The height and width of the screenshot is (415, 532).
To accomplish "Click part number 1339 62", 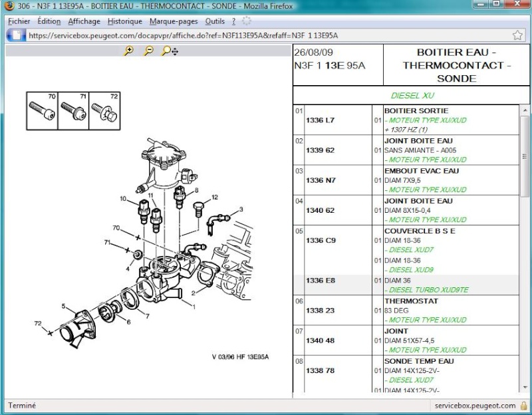I will [320, 150].
